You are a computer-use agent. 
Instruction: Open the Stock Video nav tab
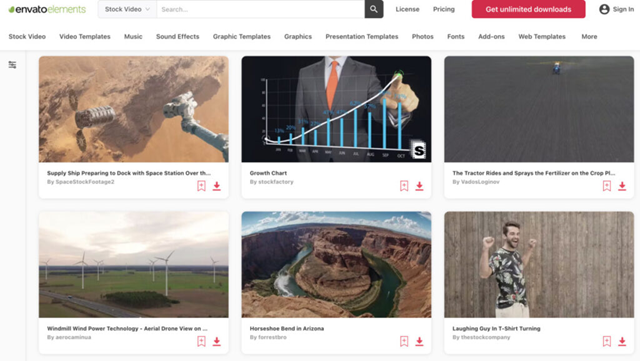click(x=27, y=36)
